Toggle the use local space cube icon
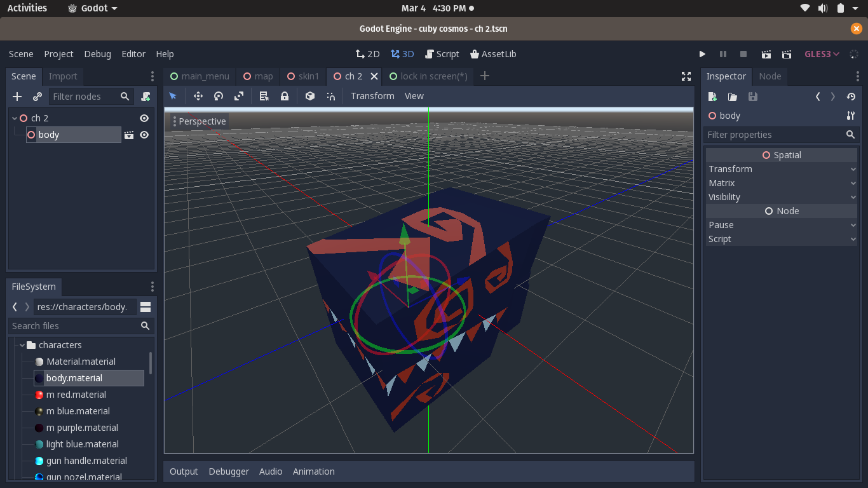This screenshot has height=488, width=868. pyautogui.click(x=310, y=96)
